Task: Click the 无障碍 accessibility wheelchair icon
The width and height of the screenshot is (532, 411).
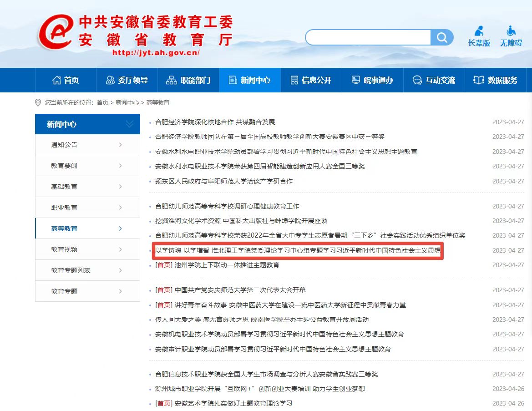Action: [511, 31]
